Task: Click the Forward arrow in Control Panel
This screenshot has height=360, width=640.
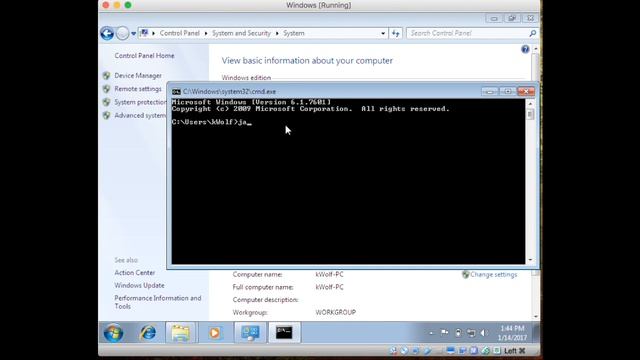Action: coord(122,33)
